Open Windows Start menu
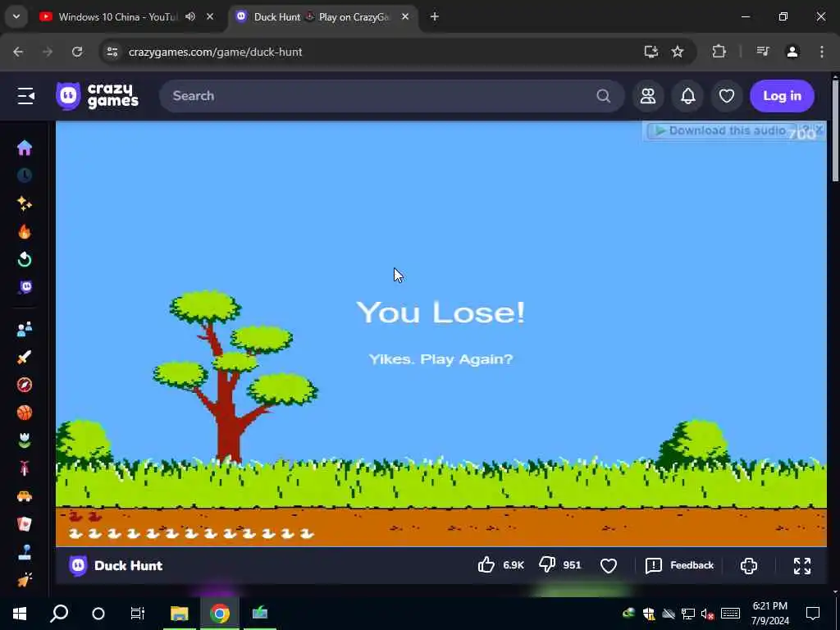The image size is (840, 630). (x=20, y=613)
